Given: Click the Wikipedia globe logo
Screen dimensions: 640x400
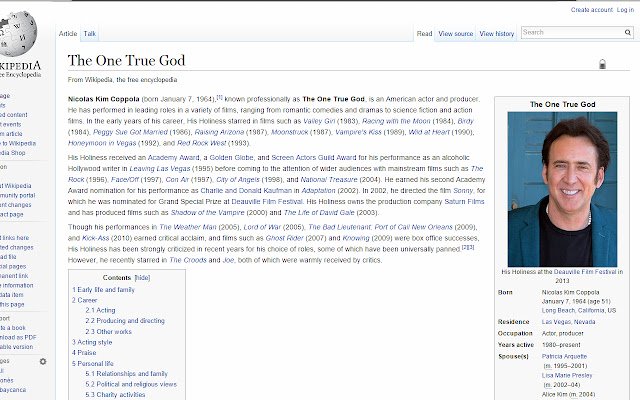Looking at the screenshot, I should click(x=16, y=33).
